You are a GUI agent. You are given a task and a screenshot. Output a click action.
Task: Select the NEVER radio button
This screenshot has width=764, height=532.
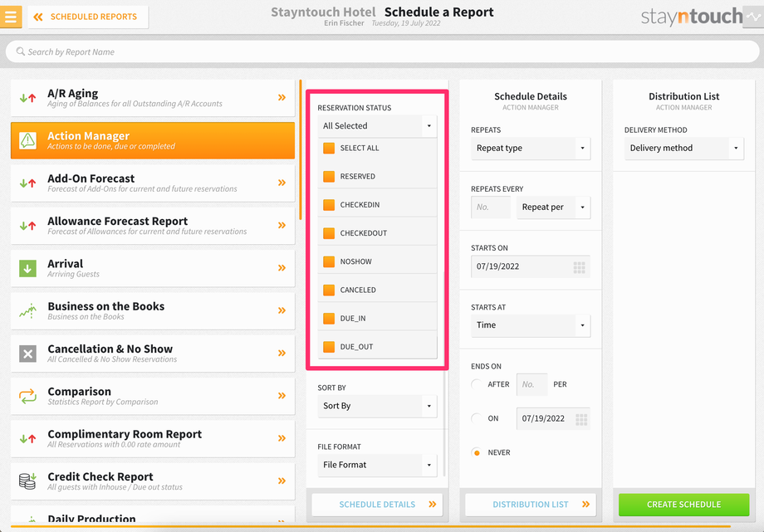click(477, 452)
